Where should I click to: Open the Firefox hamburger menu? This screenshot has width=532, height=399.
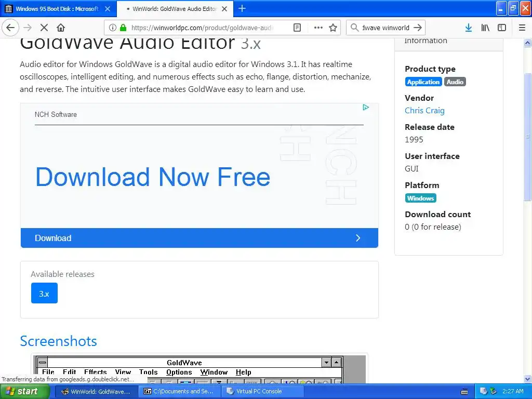(522, 28)
